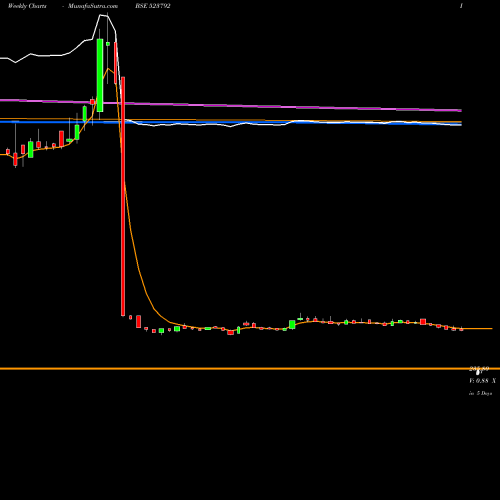
Task: Click the 'Weekly Charts' title text
Action: click(x=27, y=6)
